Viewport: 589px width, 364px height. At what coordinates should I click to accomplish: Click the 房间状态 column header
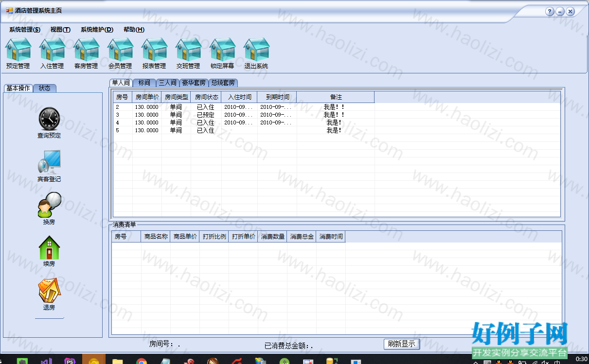[206, 97]
